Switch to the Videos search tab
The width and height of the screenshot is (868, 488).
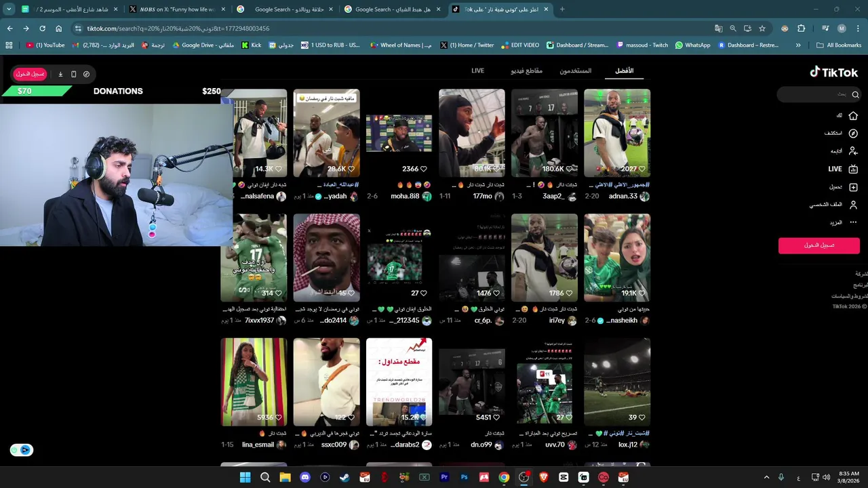(x=527, y=70)
